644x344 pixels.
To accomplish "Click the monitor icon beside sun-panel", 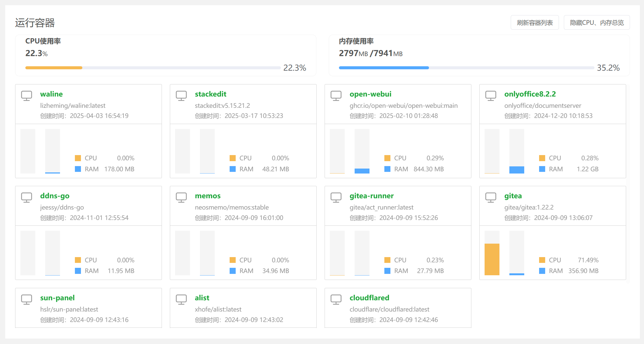I will [27, 299].
